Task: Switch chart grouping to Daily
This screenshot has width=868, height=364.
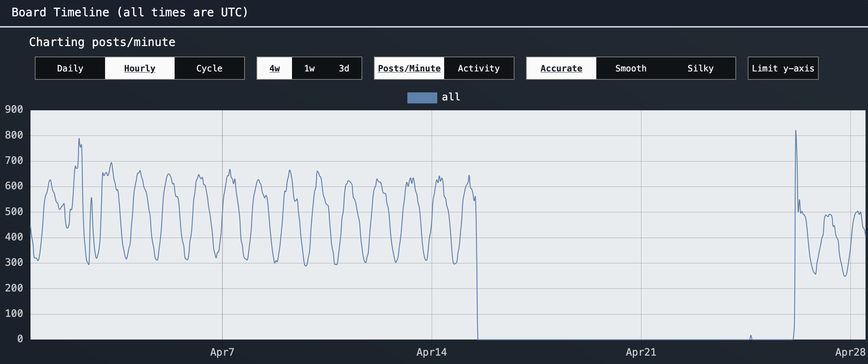Action: [70, 68]
